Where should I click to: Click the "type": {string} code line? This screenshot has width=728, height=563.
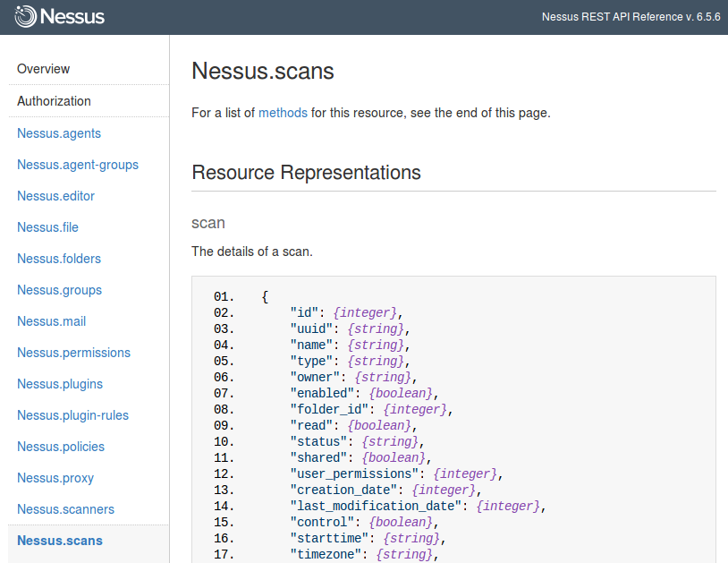(350, 361)
